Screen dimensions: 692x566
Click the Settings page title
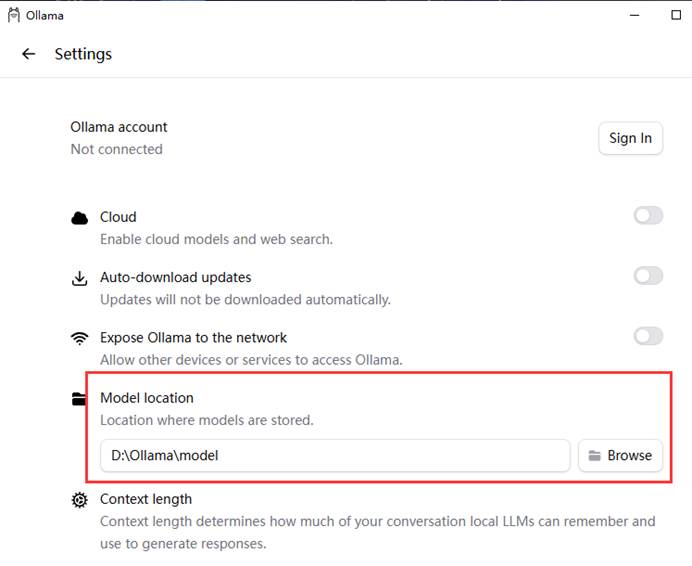point(83,54)
